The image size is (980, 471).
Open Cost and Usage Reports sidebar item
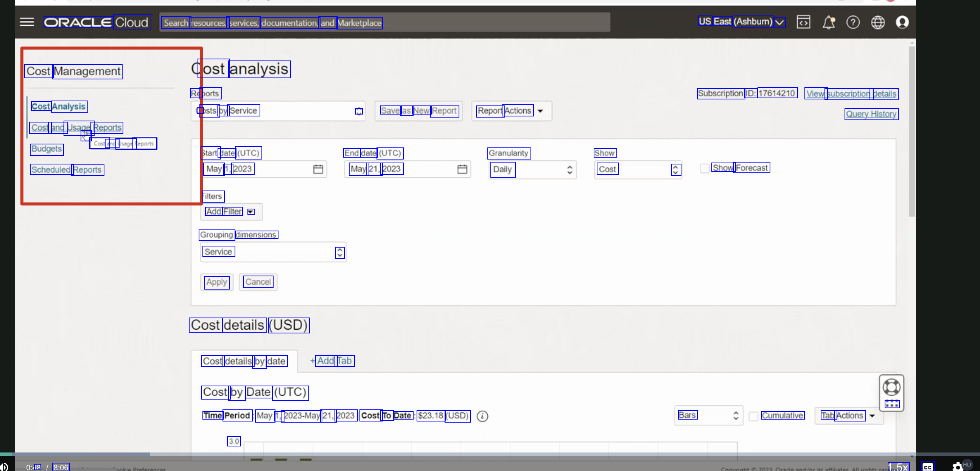click(x=76, y=127)
